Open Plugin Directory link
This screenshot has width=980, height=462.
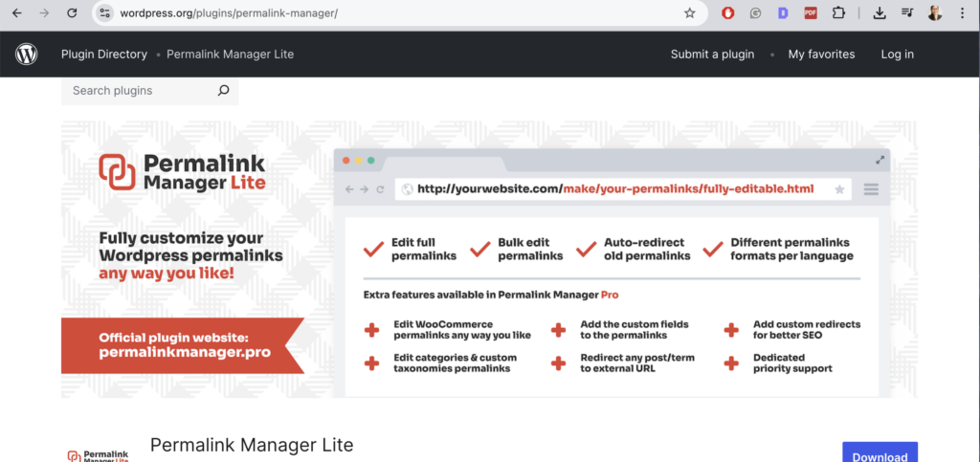point(104,55)
